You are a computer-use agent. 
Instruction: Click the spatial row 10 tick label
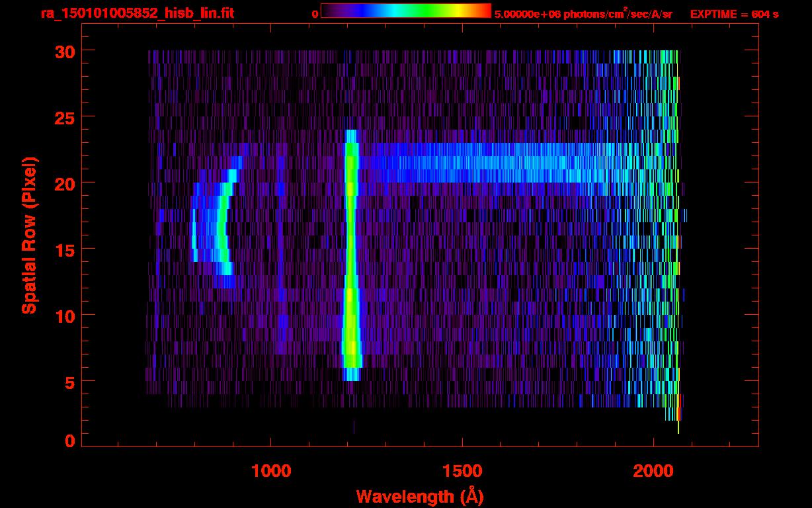tap(65, 316)
